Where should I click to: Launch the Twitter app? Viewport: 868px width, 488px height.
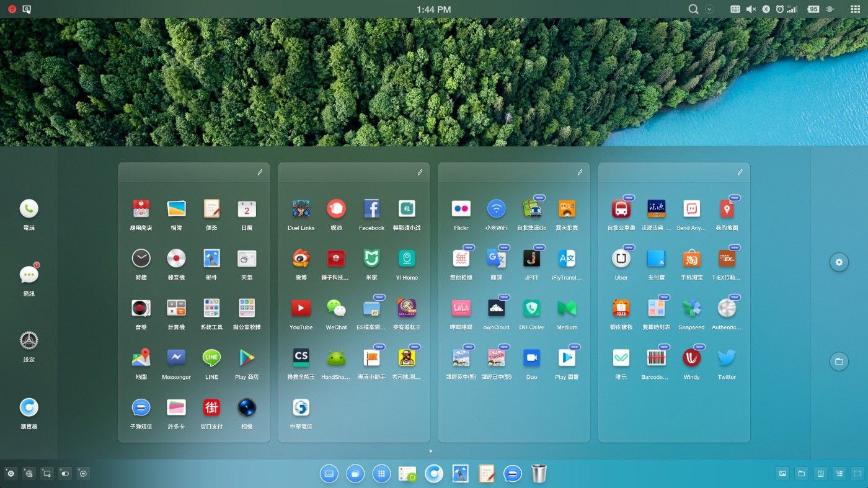(727, 358)
